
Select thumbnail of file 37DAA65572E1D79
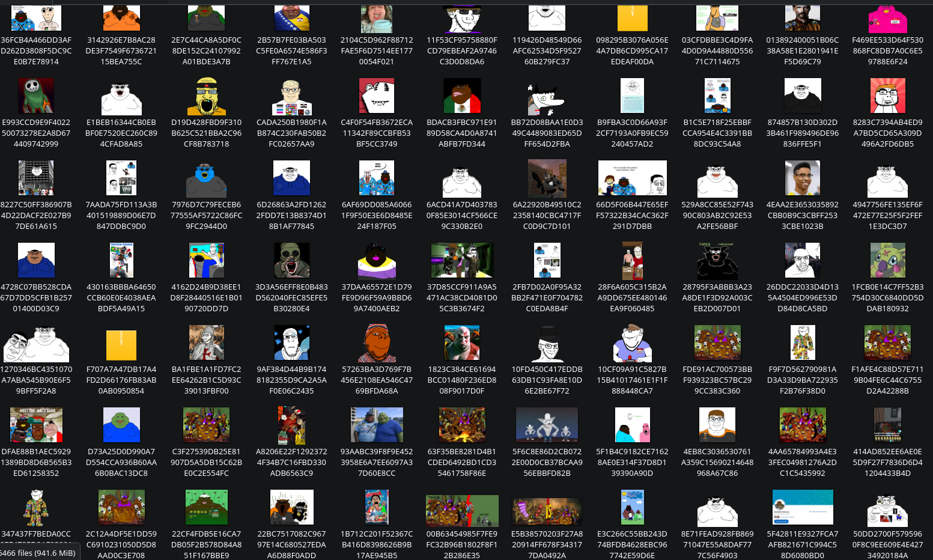point(377,261)
